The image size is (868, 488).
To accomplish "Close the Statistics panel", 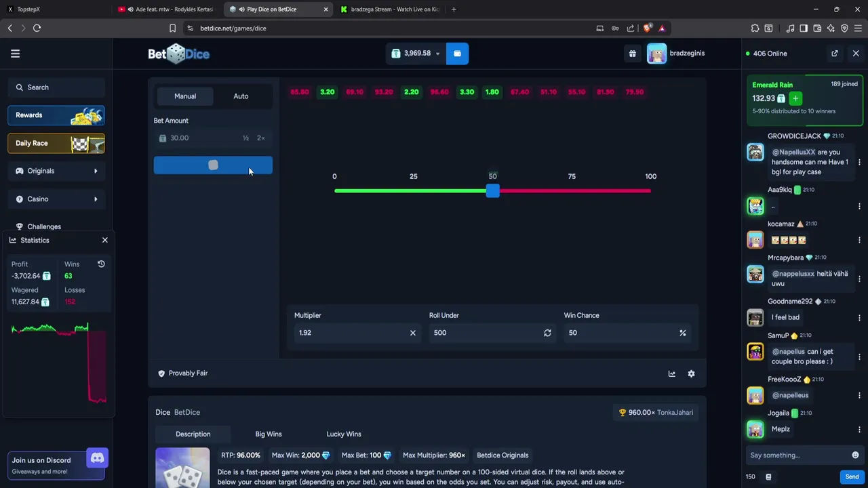I will pyautogui.click(x=105, y=240).
